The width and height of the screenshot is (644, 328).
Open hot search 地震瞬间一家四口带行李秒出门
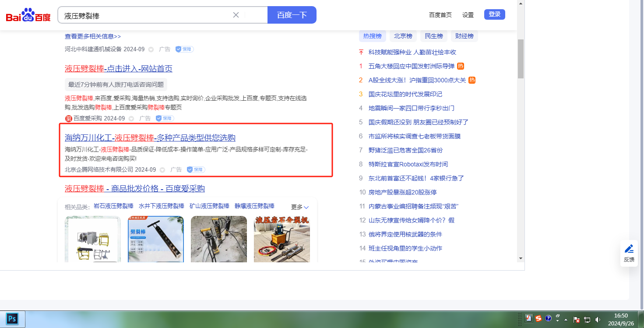coord(412,108)
